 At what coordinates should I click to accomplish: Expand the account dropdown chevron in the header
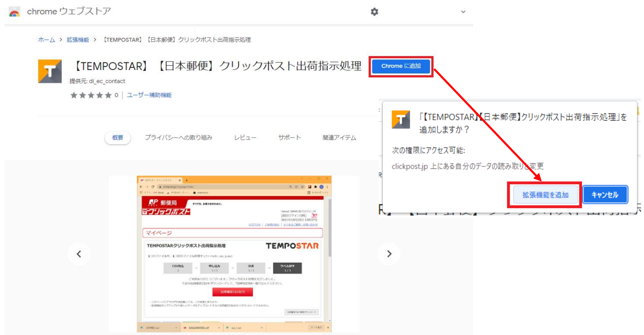tap(463, 12)
